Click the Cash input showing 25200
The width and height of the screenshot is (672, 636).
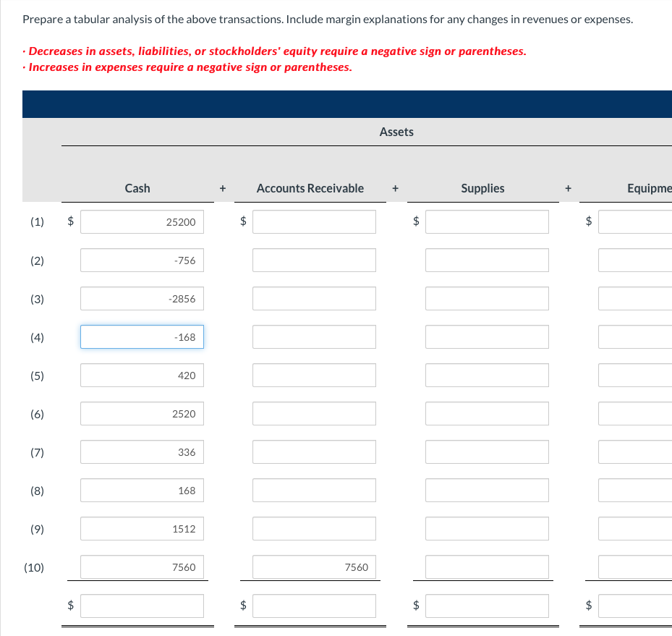(142, 221)
